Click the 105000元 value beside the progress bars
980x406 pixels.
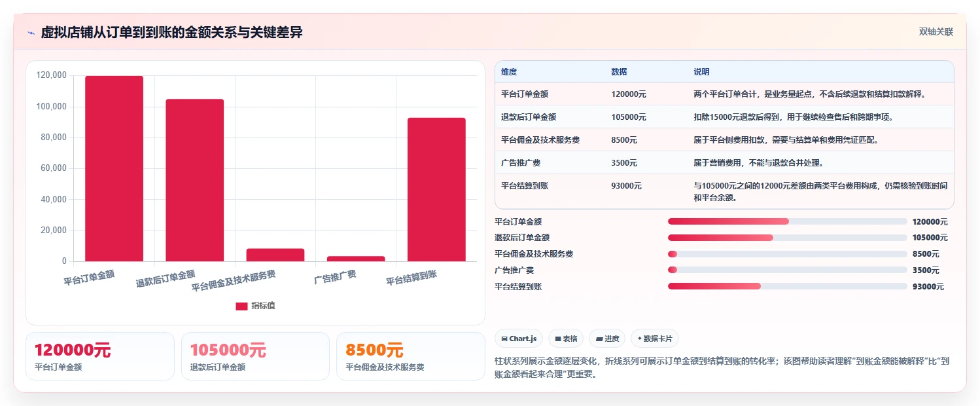click(x=930, y=238)
